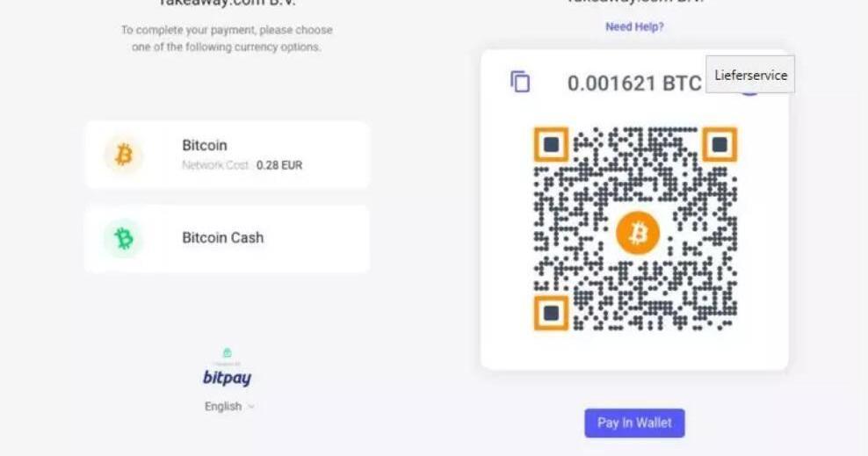
Task: Click the Network Cost 0.28 EUR text
Action: pyautogui.click(x=242, y=165)
